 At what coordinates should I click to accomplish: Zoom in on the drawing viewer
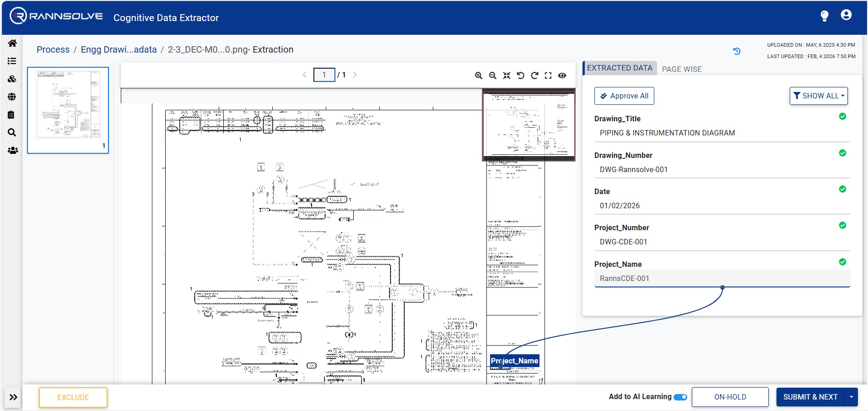(x=479, y=76)
